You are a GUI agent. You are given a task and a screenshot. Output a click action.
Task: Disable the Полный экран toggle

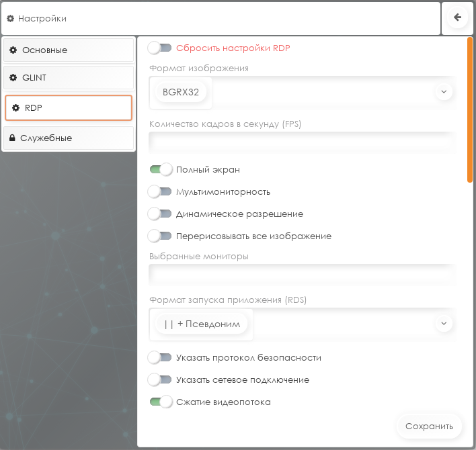coord(160,170)
